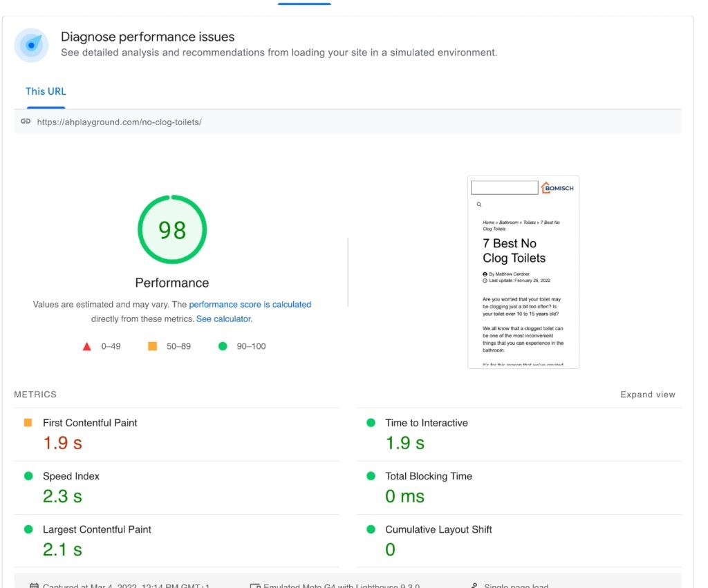
Task: Click the search box in the page preview
Action: (x=504, y=188)
